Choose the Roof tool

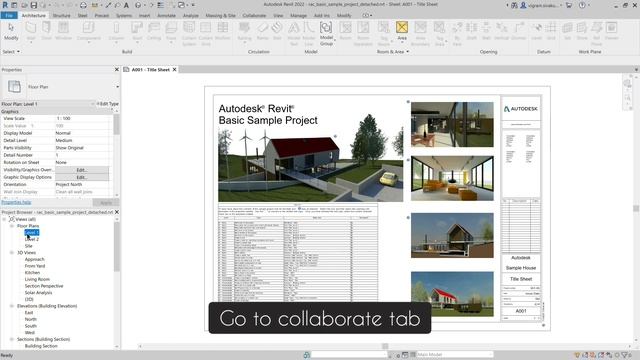[137, 31]
